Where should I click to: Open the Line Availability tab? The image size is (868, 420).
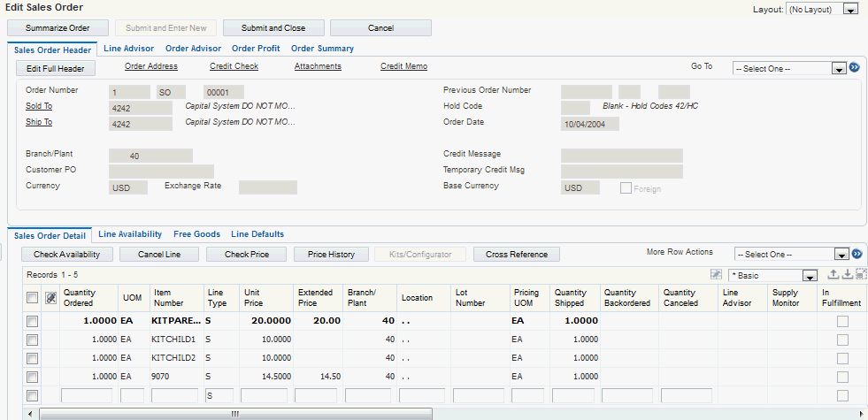click(130, 234)
